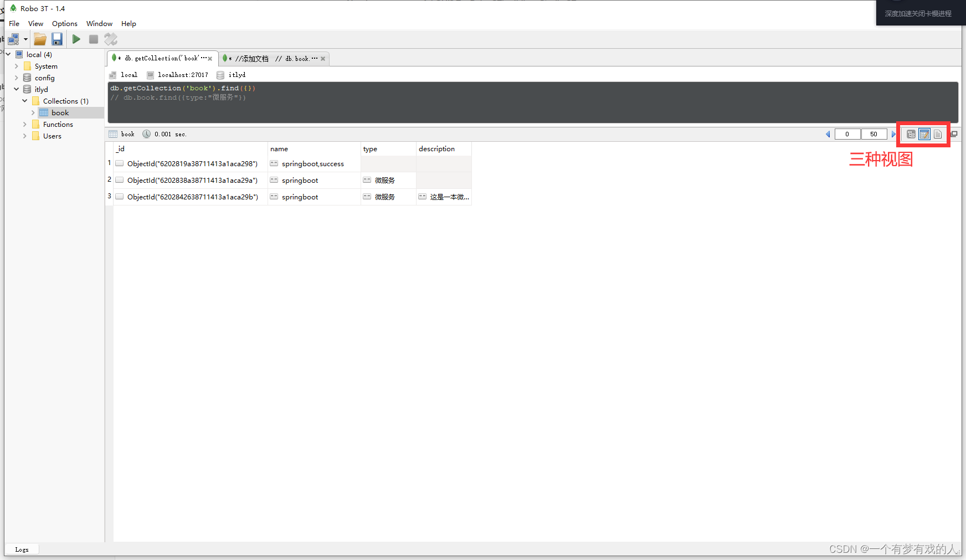Select 微服务 type cell in row 3

click(x=388, y=197)
